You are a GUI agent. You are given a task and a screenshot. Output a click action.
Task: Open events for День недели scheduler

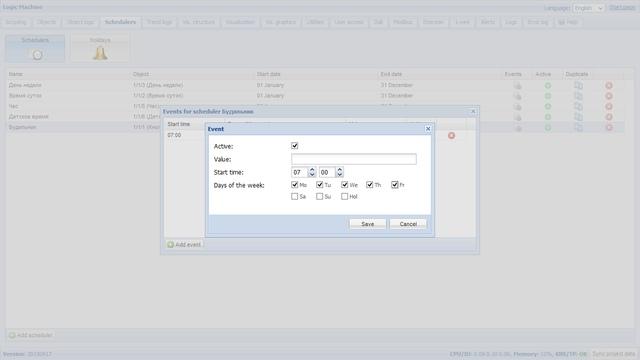[518, 86]
